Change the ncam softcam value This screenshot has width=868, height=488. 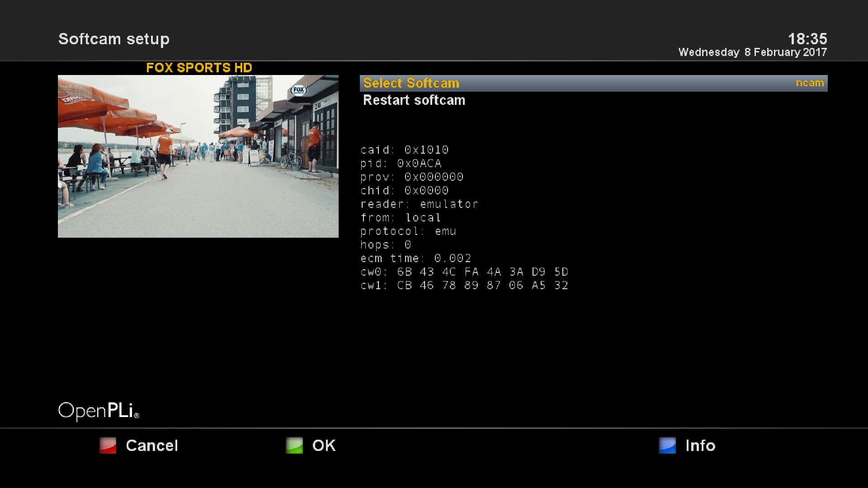coord(809,83)
